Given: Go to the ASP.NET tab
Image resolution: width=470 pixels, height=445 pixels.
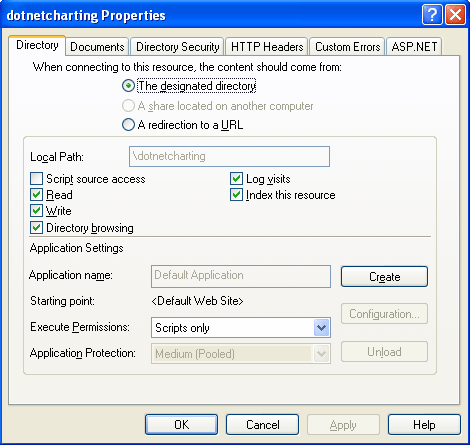Looking at the screenshot, I should point(414,47).
